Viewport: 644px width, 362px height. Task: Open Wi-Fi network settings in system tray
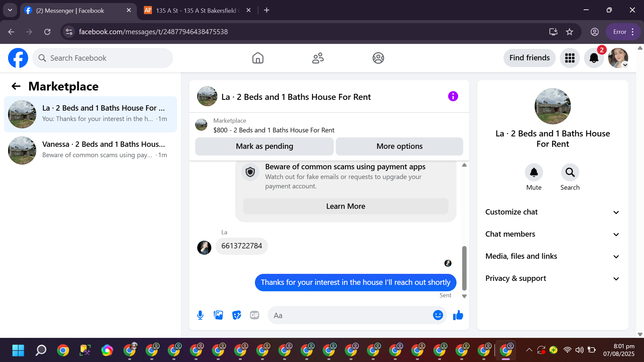[x=567, y=350]
